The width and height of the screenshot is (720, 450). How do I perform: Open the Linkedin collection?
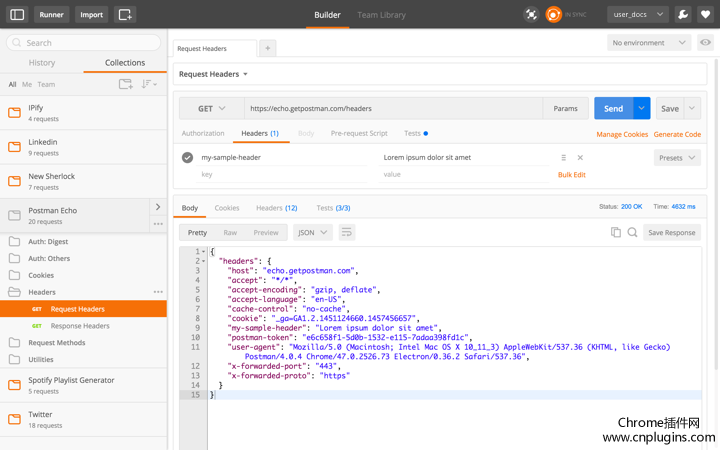[x=83, y=147]
